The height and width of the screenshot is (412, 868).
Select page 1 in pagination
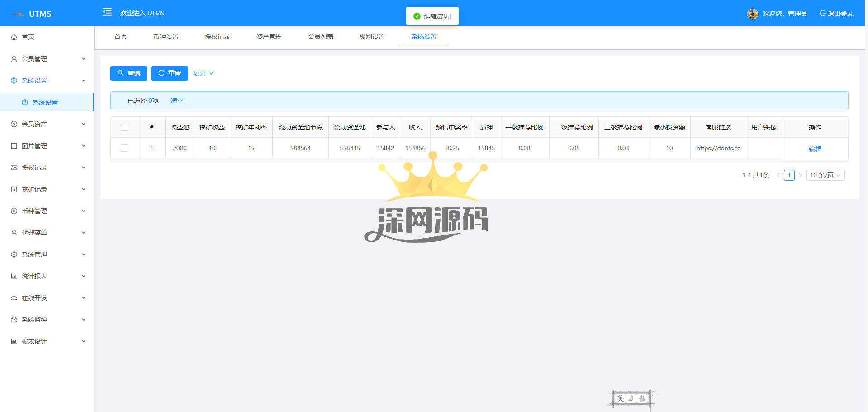pyautogui.click(x=789, y=175)
